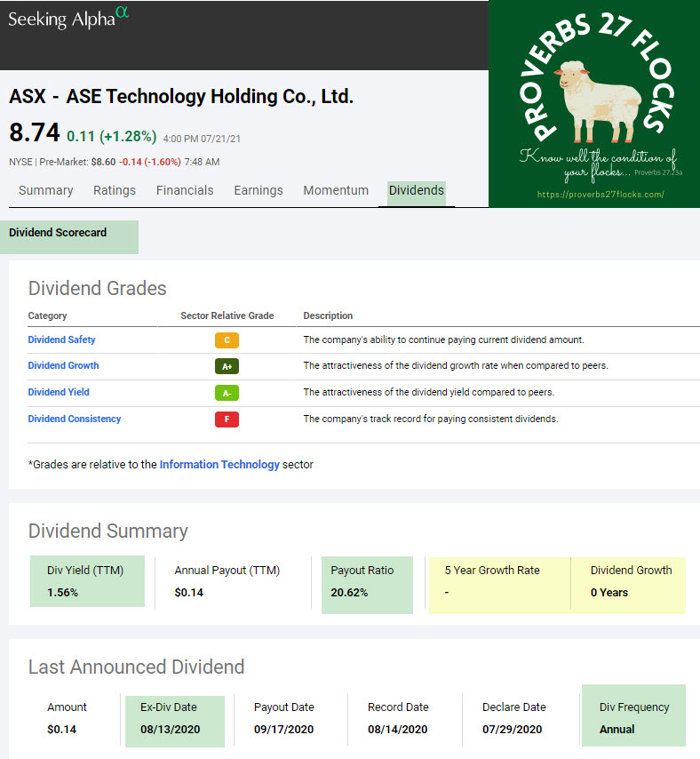Open the Dividend Safety link

[x=61, y=340]
